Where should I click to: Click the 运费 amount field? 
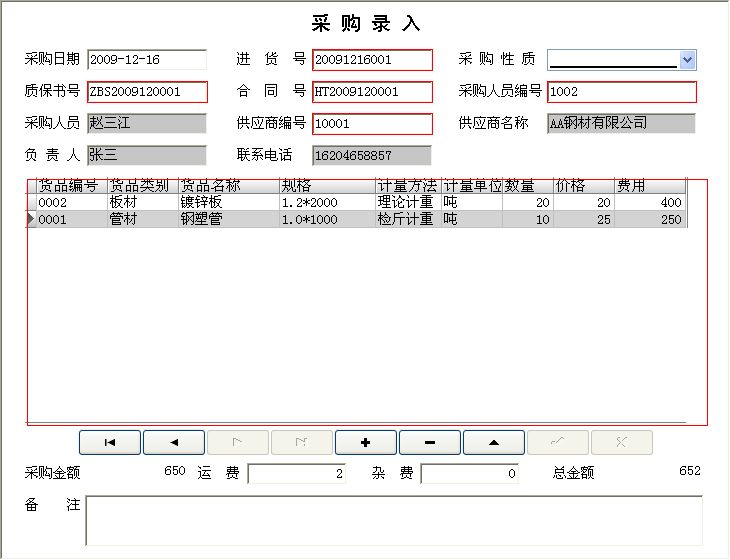(x=297, y=474)
